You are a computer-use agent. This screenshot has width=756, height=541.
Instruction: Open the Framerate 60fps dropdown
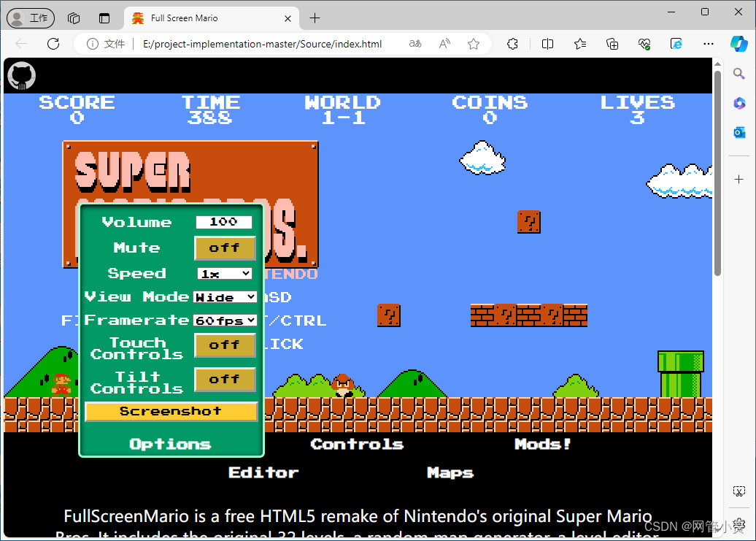(225, 321)
